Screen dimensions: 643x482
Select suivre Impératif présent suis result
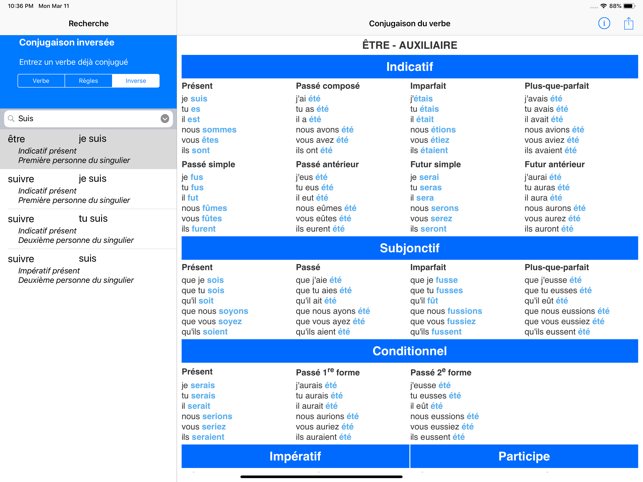coord(88,269)
